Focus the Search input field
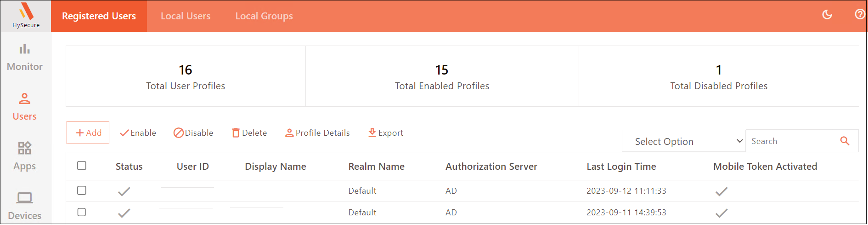This screenshot has width=868, height=225. click(x=792, y=141)
